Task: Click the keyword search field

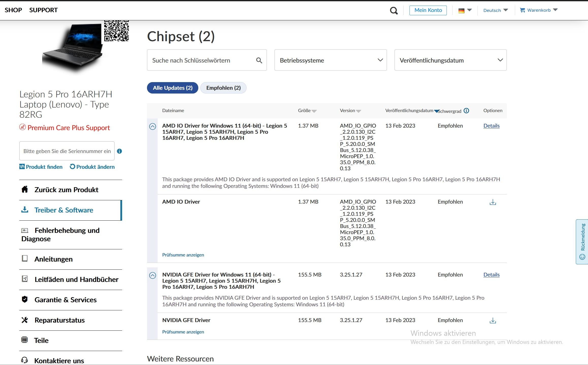Action: tap(207, 60)
